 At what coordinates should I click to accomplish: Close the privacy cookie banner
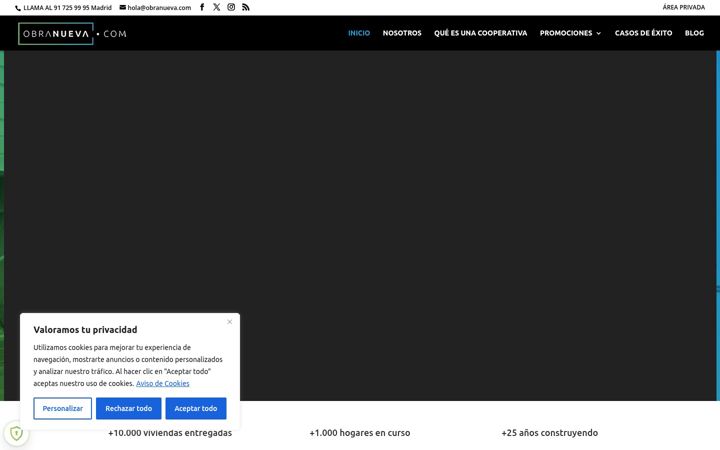tap(230, 322)
